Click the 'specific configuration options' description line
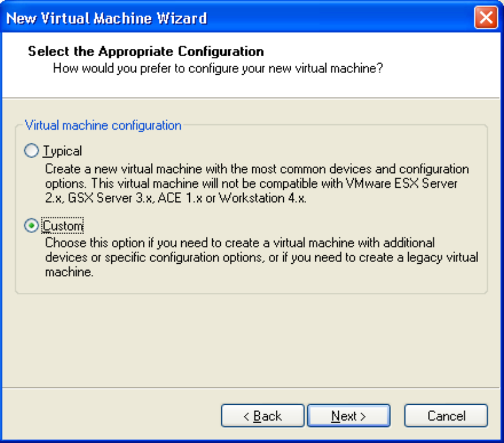504x443 pixels. (x=261, y=257)
